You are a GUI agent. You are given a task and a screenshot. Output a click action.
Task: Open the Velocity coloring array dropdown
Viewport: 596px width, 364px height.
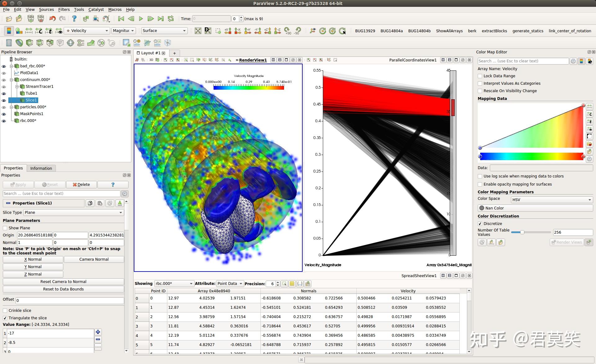pos(87,31)
